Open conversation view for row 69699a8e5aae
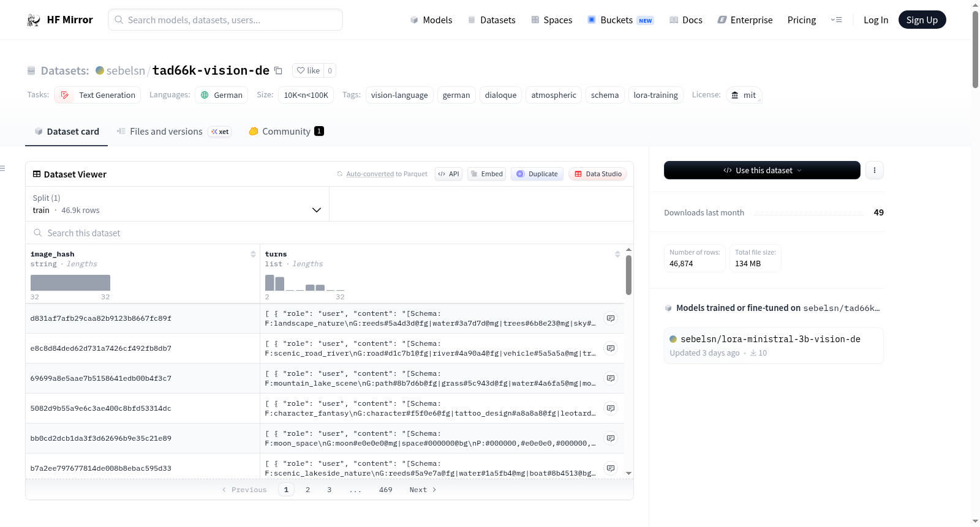Viewport: 980px width, 527px height. (611, 378)
